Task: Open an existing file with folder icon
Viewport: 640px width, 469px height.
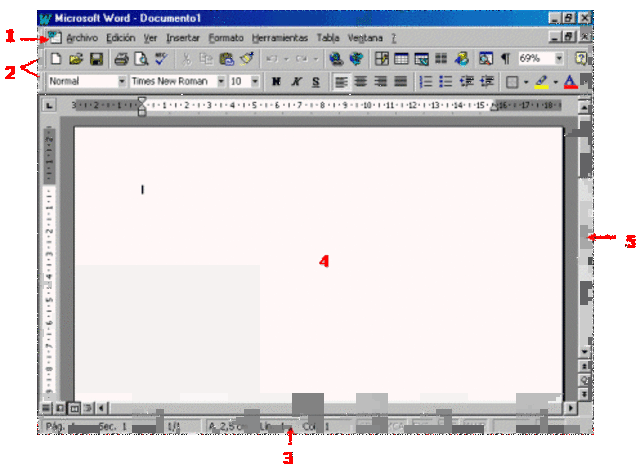Action: click(x=76, y=59)
